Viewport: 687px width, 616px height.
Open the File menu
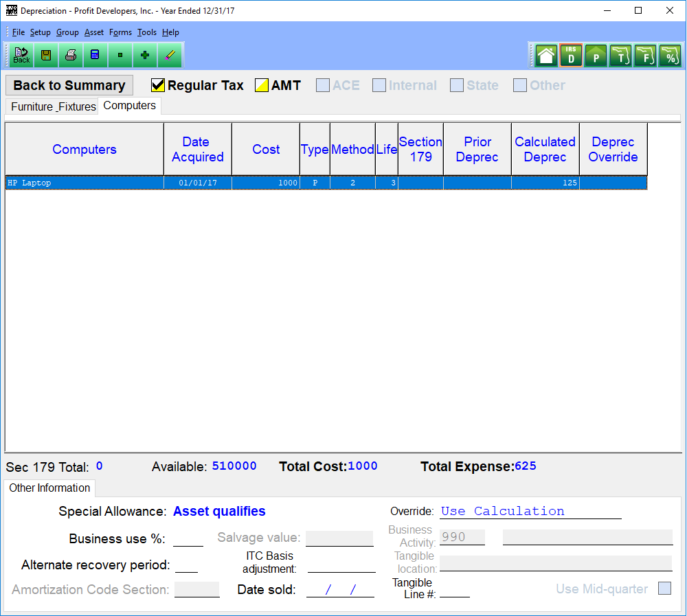click(19, 32)
